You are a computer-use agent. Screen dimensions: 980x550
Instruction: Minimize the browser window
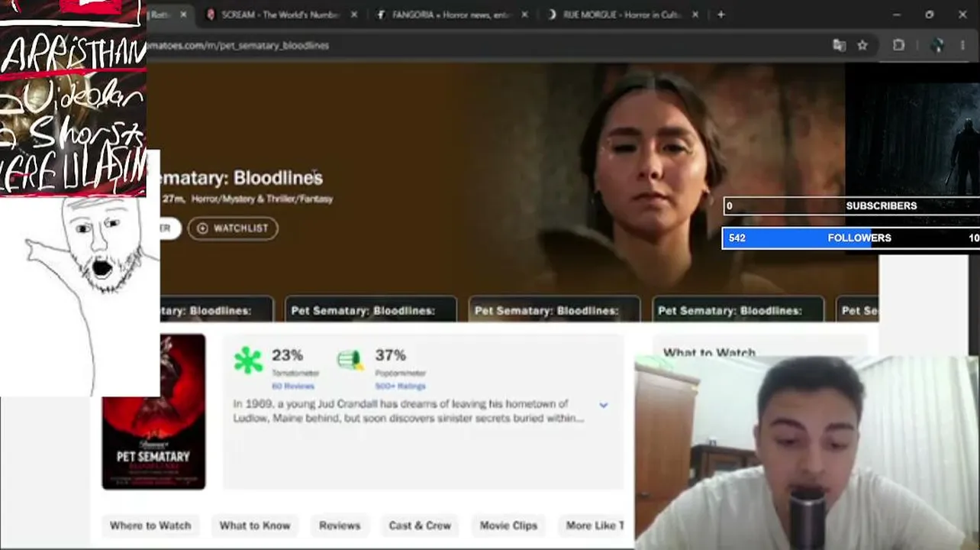tap(896, 15)
